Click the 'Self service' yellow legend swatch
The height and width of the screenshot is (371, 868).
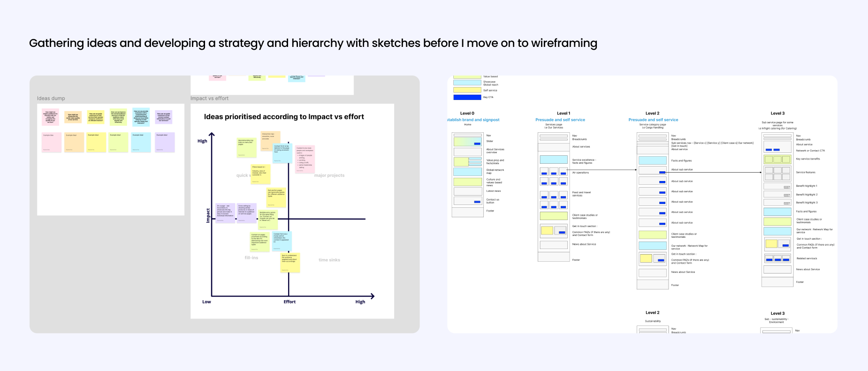[x=467, y=90]
